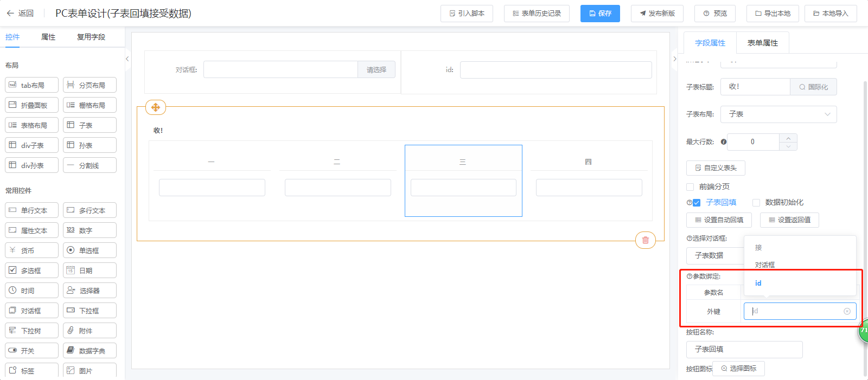Click the info icon next to 最大行数
868x380 pixels.
click(724, 142)
